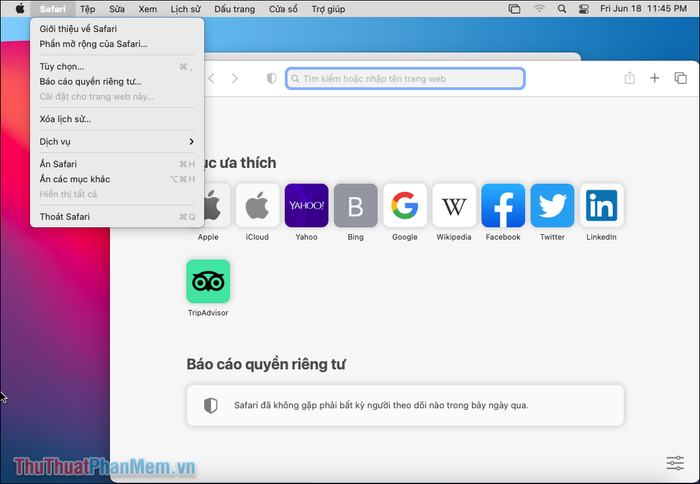Add a new tab with plus icon

pos(654,78)
